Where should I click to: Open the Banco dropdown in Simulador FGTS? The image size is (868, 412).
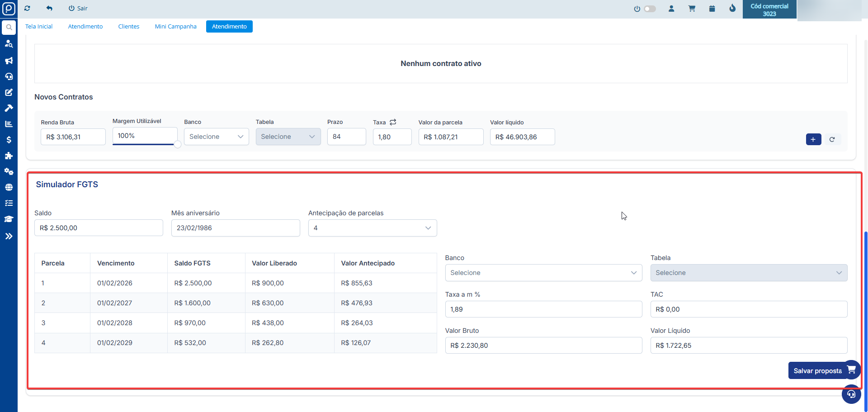(543, 273)
